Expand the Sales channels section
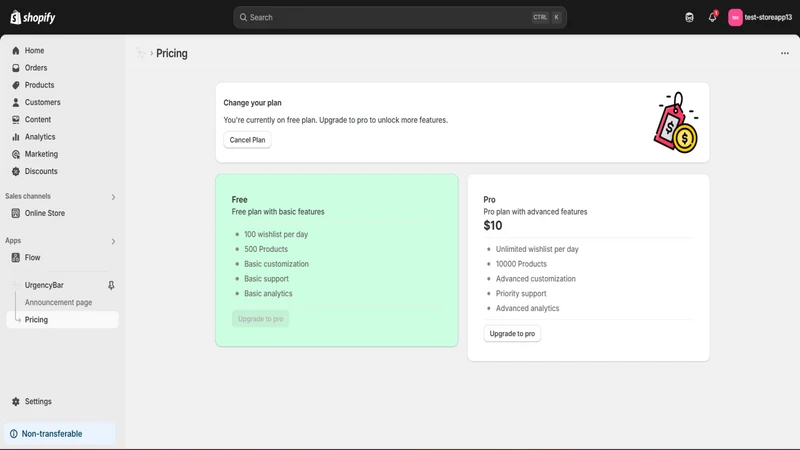800x450 pixels. click(x=113, y=197)
